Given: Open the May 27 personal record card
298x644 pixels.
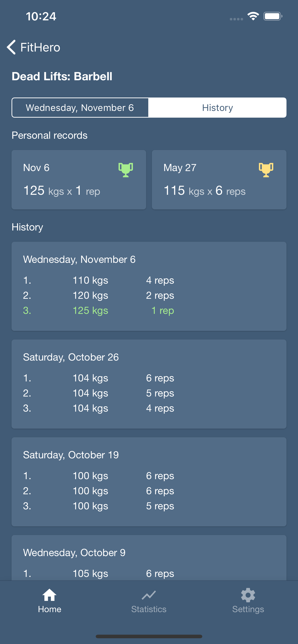Looking at the screenshot, I should point(219,179).
